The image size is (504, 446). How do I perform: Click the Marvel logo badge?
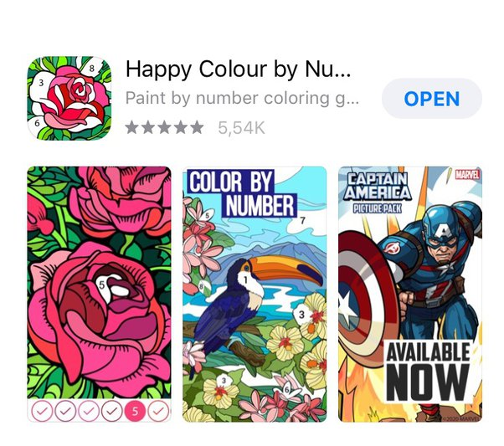pos(467,175)
